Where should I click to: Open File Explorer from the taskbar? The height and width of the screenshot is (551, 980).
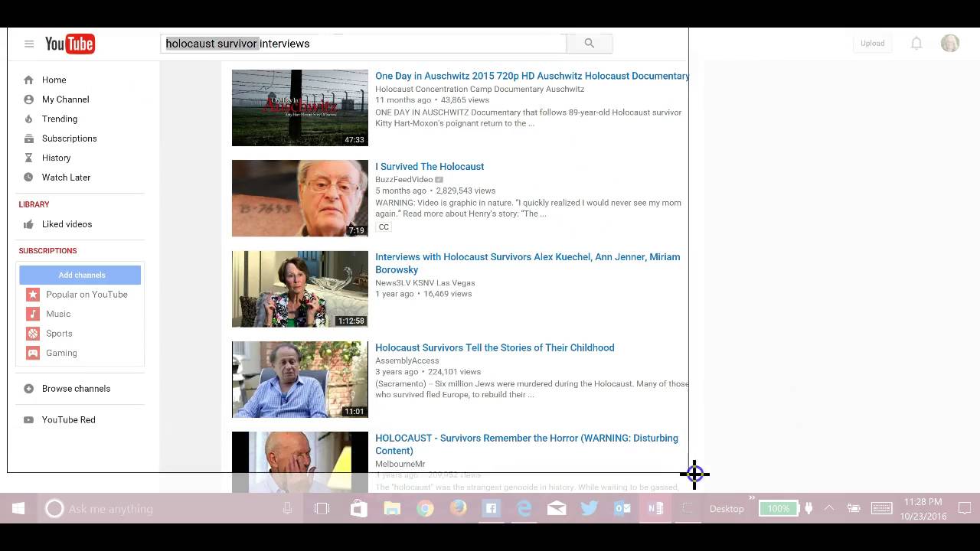tap(392, 508)
